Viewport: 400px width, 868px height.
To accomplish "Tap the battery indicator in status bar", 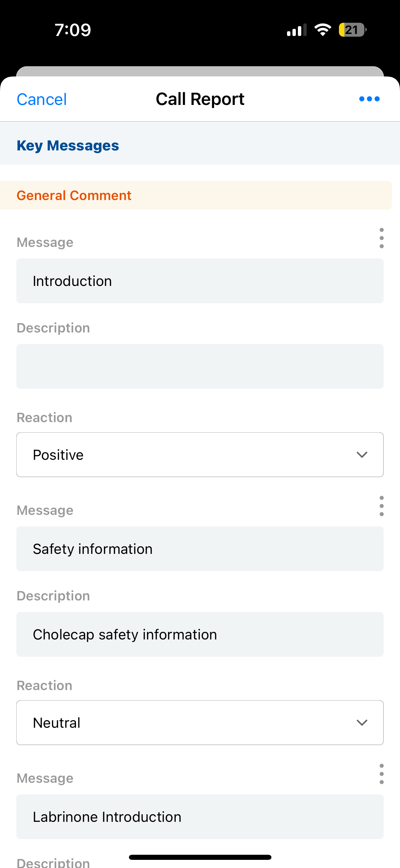I will [x=352, y=30].
